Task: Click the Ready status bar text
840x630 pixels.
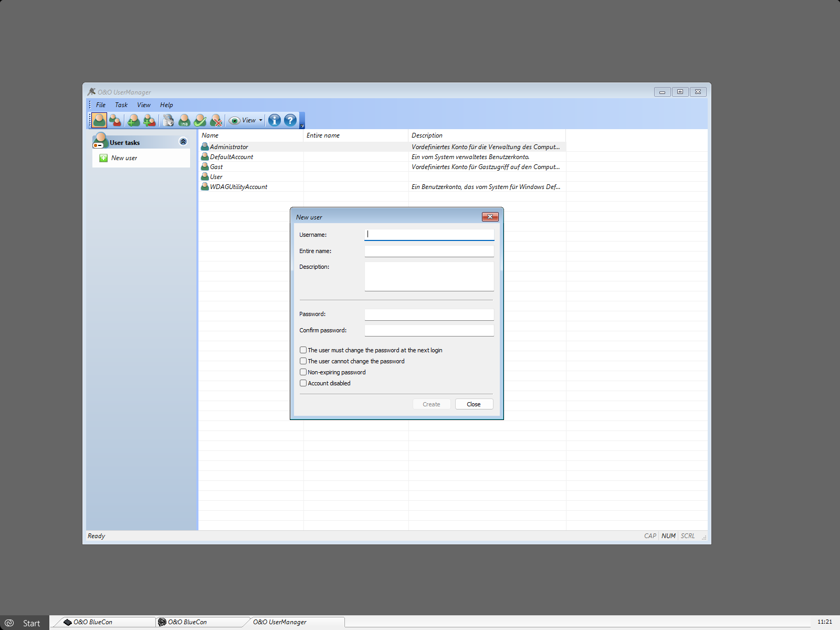Action: (97, 536)
